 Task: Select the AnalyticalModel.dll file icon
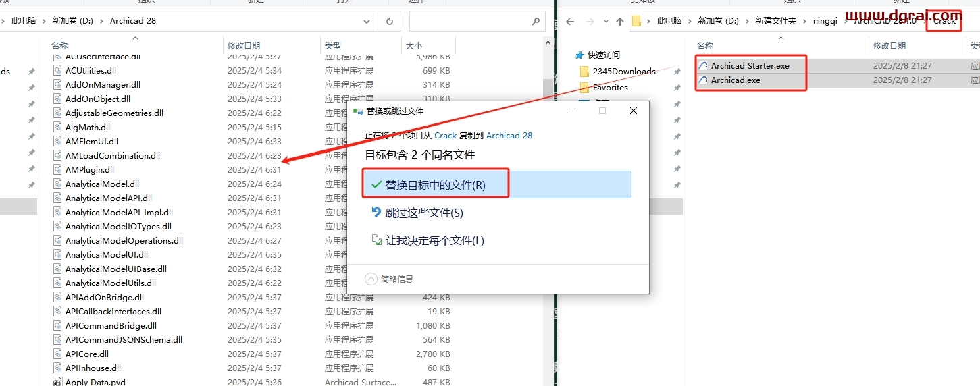[x=58, y=184]
